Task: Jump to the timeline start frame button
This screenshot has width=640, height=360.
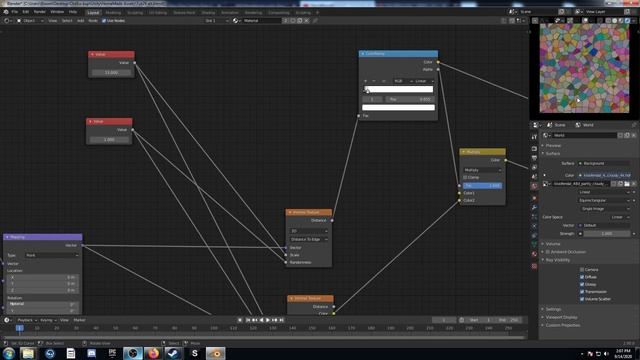Action: 248,320
